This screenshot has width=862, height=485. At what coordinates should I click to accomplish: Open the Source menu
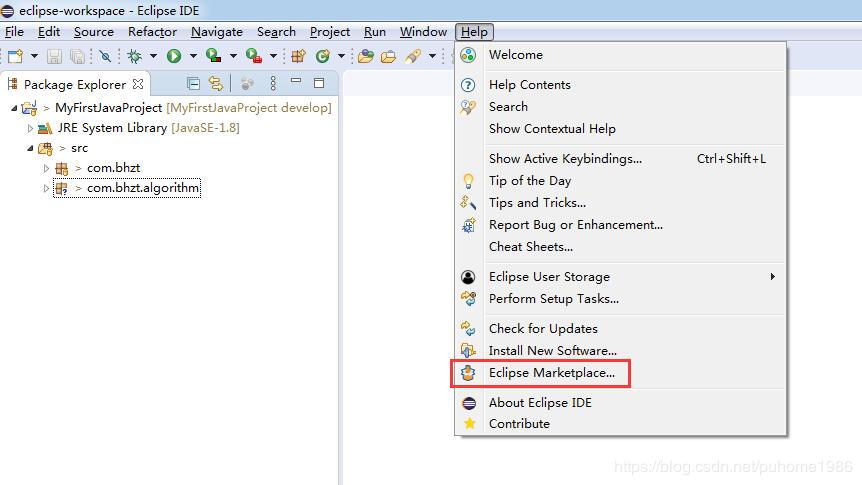(x=94, y=32)
